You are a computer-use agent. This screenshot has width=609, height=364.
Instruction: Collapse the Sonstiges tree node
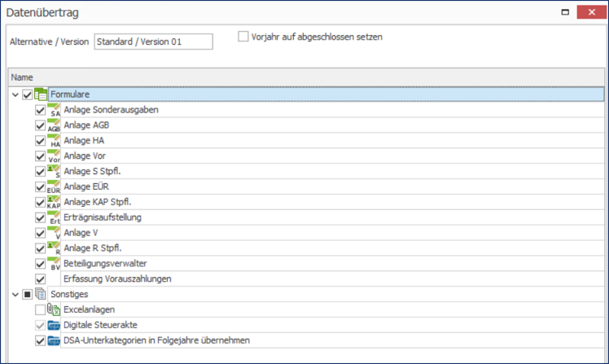15,295
